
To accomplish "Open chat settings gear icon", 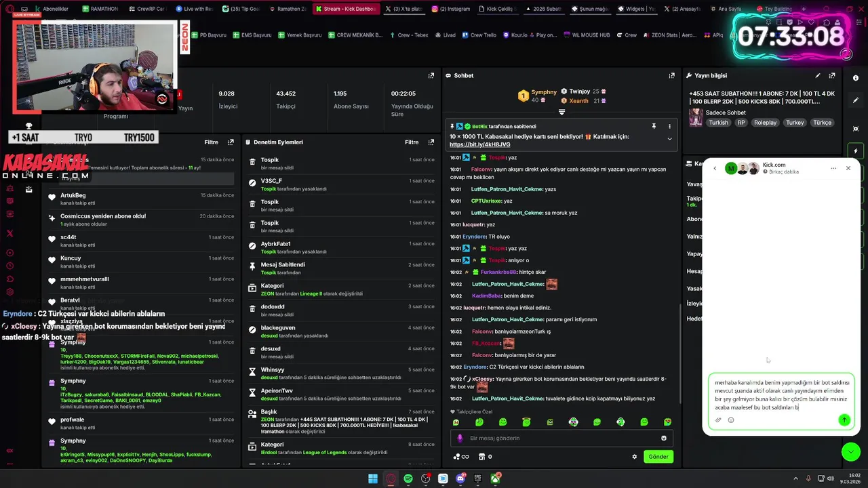I will click(x=635, y=457).
